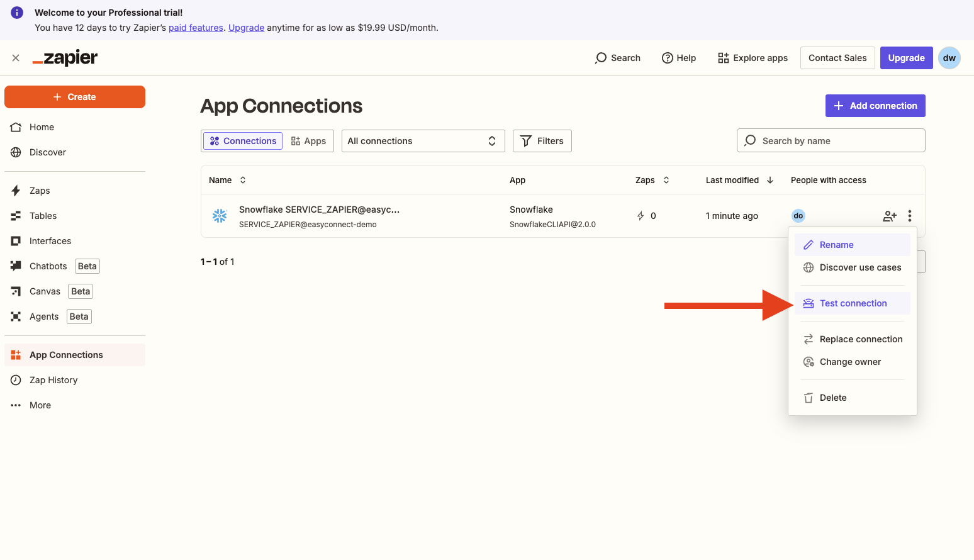Switch to the Apps tab
This screenshot has height=560, width=974.
tap(308, 141)
